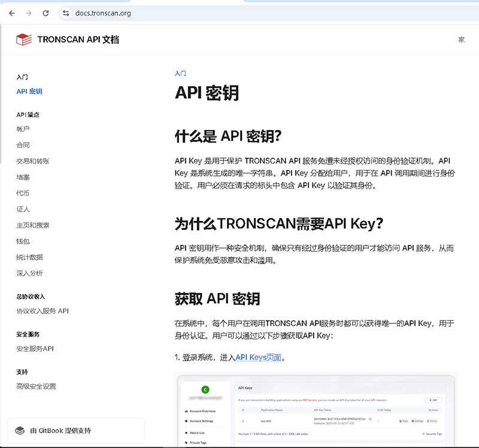Open 统计数据 in sidebar
This screenshot has height=448, width=479.
[29, 258]
